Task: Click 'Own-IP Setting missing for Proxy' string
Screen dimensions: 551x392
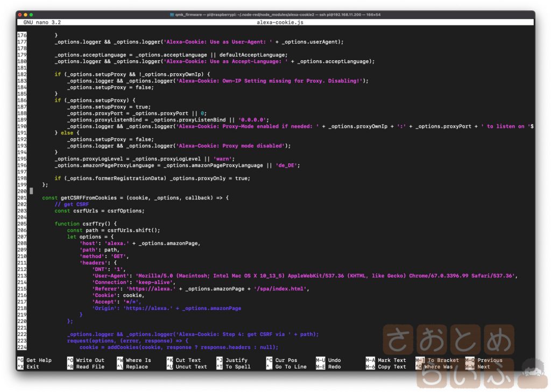Action: [x=272, y=81]
